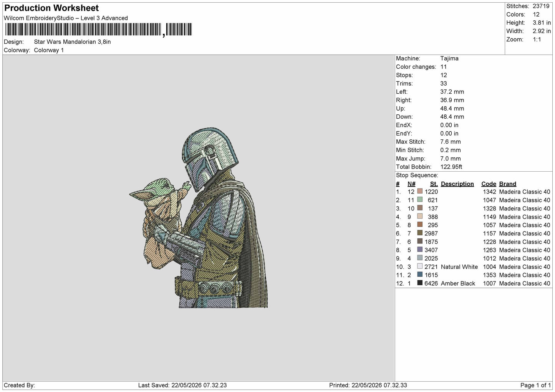Click the Color changes value 11
Viewport: 555px width, 392px height.
click(444, 67)
